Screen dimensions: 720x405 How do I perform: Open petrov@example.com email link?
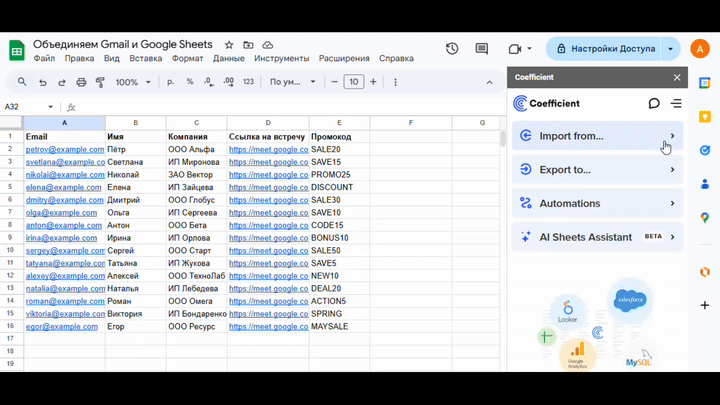tap(65, 149)
